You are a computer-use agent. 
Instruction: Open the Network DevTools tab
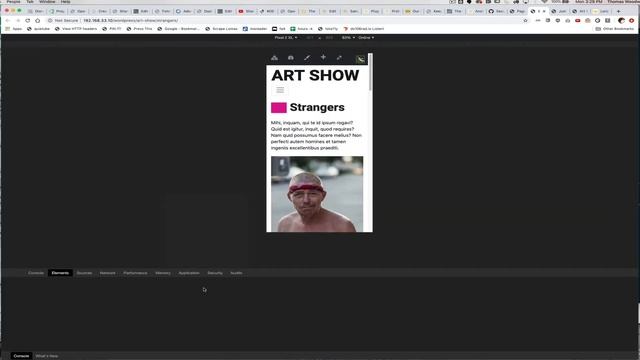coord(108,273)
